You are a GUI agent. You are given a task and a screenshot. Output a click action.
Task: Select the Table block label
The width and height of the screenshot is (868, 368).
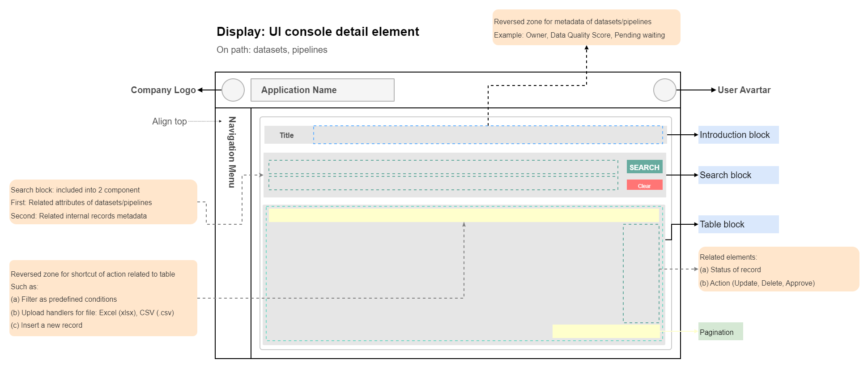739,224
